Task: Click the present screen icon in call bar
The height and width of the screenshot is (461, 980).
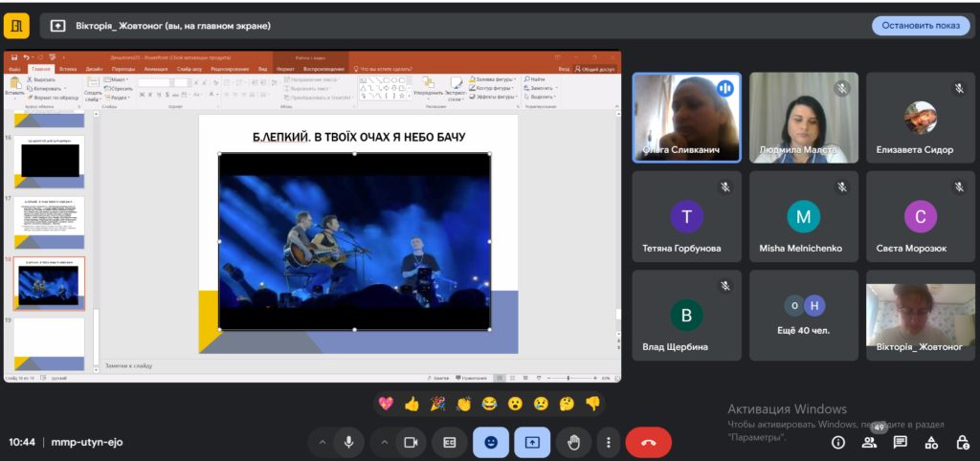Action: (532, 442)
